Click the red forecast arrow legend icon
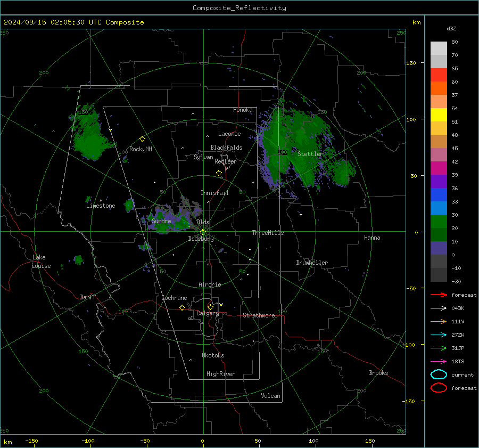This screenshot has height=448, width=479. pyautogui.click(x=439, y=295)
